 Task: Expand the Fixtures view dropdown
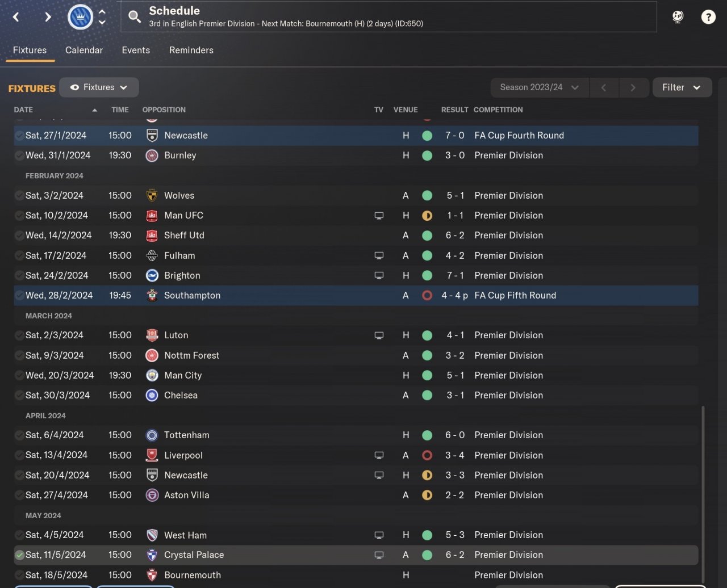pos(99,87)
